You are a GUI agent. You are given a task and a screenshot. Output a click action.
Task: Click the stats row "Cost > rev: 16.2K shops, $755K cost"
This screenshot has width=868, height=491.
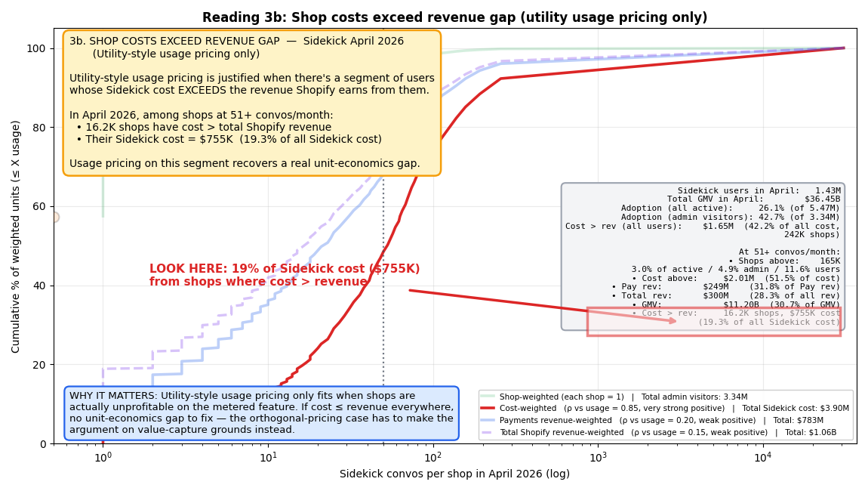pyautogui.click(x=736, y=313)
